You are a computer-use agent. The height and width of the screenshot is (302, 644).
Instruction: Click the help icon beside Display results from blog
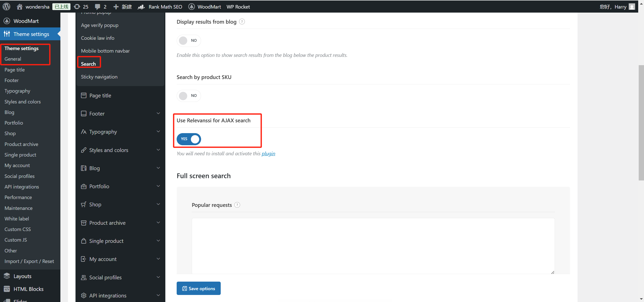point(242,22)
